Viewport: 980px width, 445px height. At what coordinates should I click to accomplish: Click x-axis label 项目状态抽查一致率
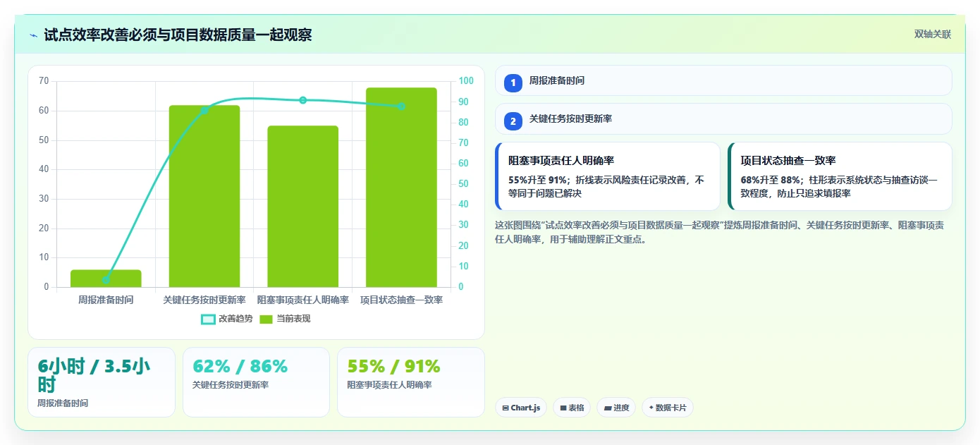click(x=401, y=300)
